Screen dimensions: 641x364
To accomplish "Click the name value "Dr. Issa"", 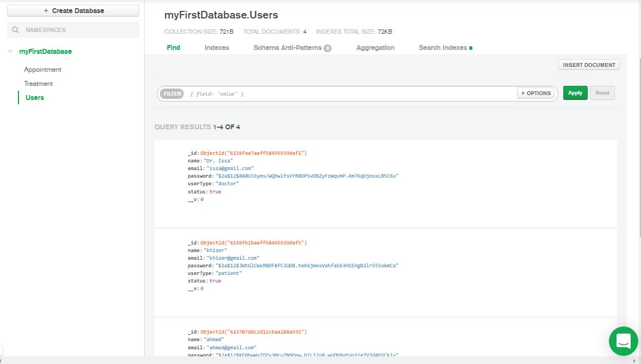I will (219, 161).
